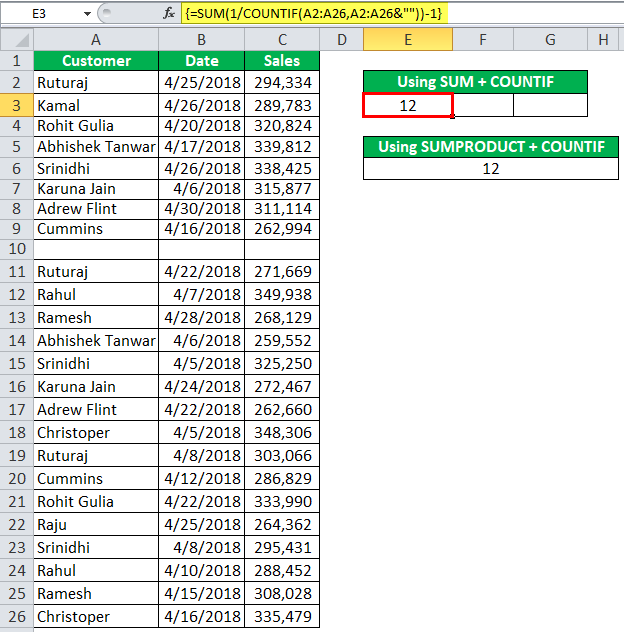Click the Sales header cell

(282, 61)
